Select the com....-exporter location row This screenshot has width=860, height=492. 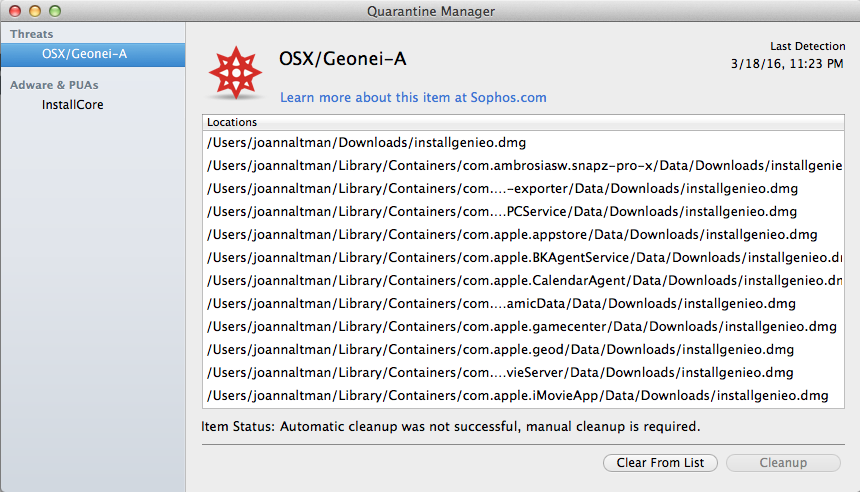[523, 189]
